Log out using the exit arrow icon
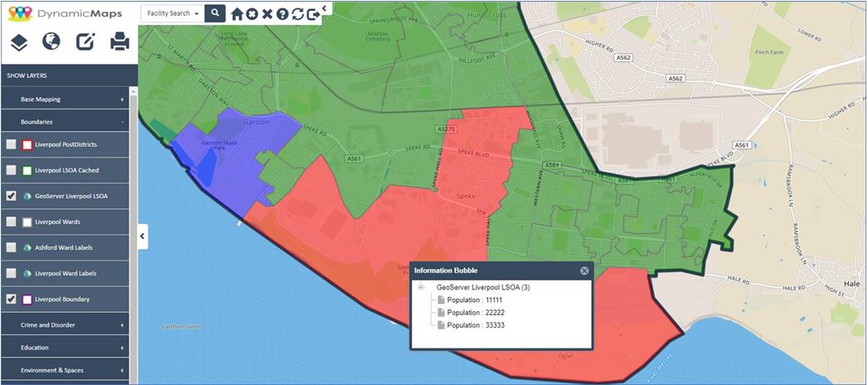The width and height of the screenshot is (868, 385). [x=314, y=14]
